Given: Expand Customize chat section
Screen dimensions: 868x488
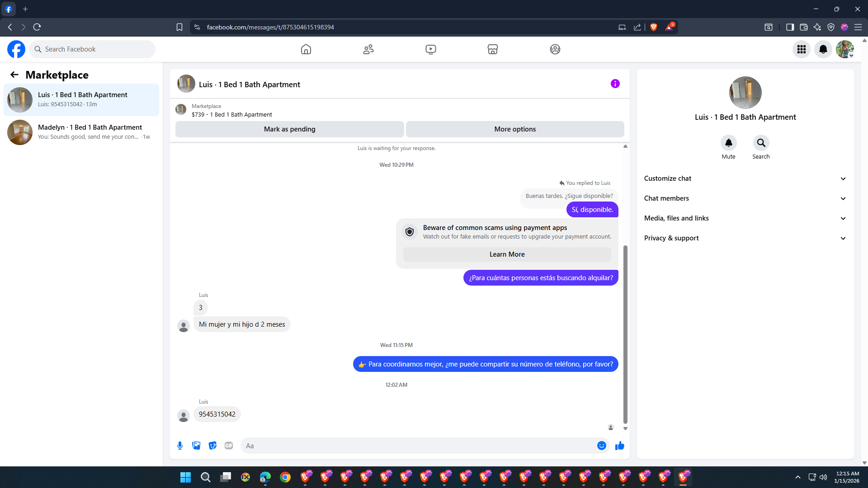Looking at the screenshot, I should (x=745, y=178).
